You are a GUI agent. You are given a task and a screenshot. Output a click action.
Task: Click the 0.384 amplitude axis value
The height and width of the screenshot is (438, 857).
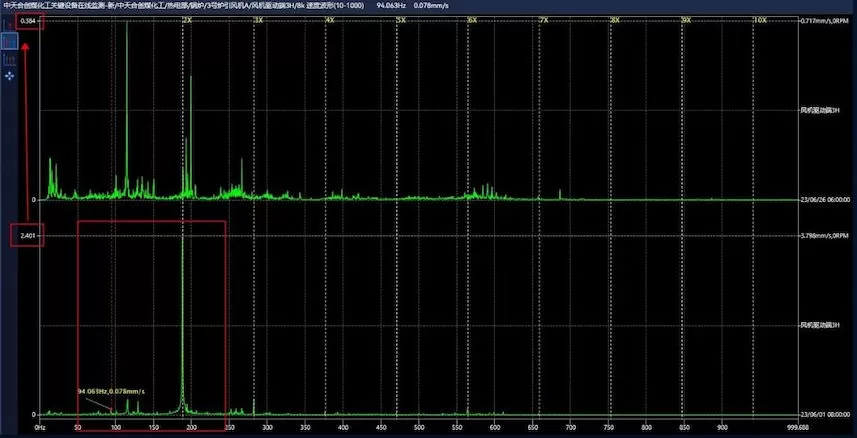(27, 21)
